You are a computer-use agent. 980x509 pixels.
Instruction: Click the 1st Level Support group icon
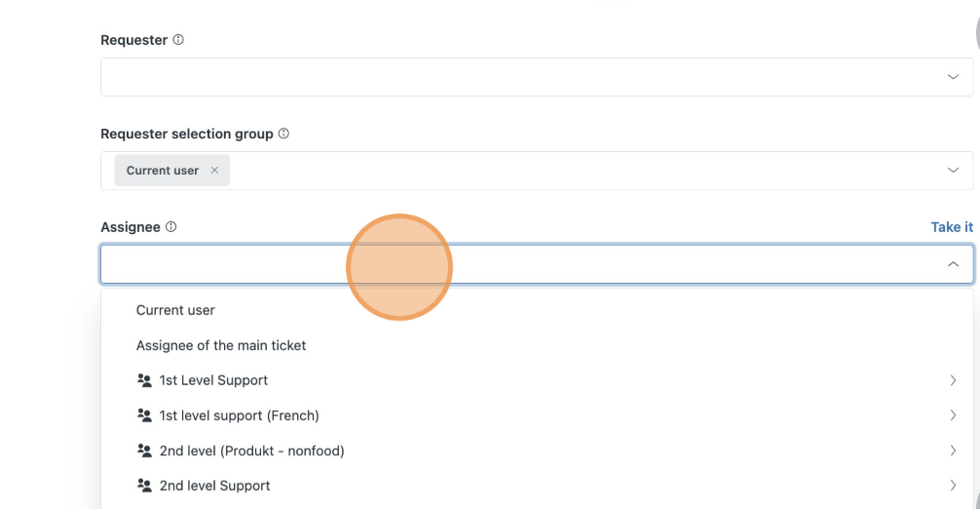click(145, 380)
